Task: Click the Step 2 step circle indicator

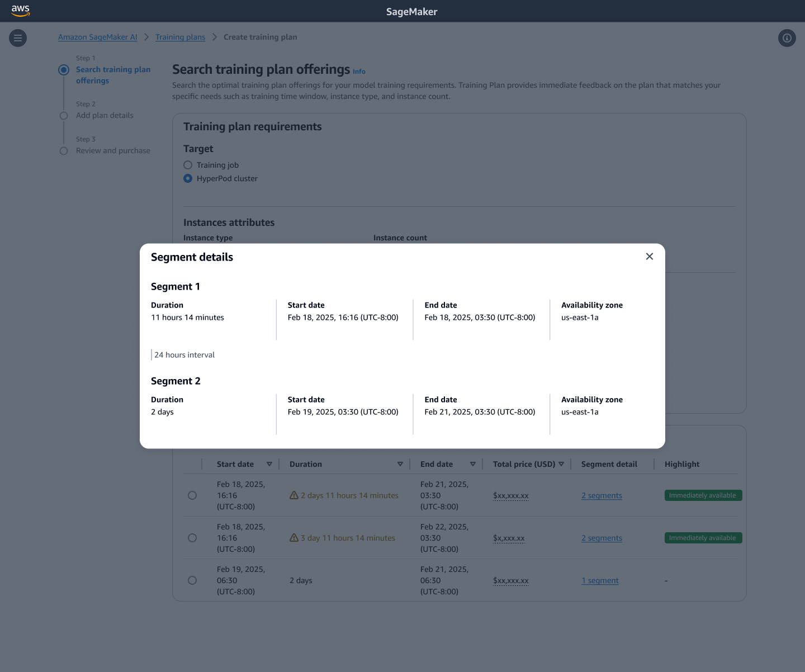Action: 64,116
